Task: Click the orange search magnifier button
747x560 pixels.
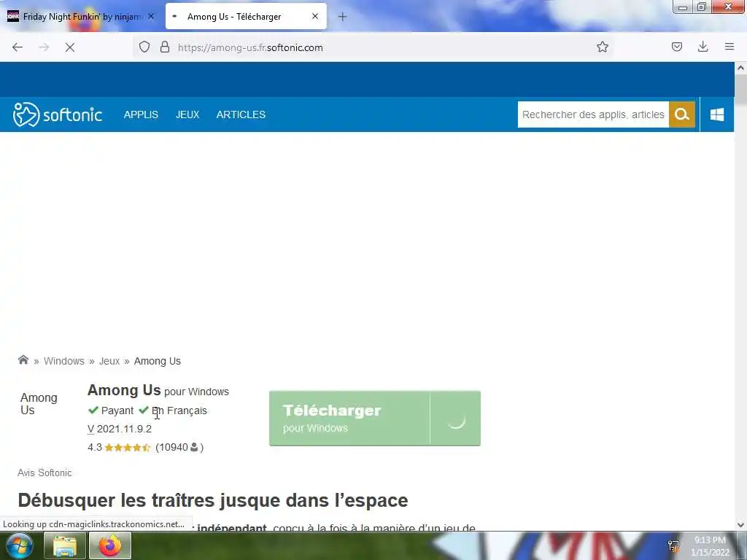Action: click(682, 114)
